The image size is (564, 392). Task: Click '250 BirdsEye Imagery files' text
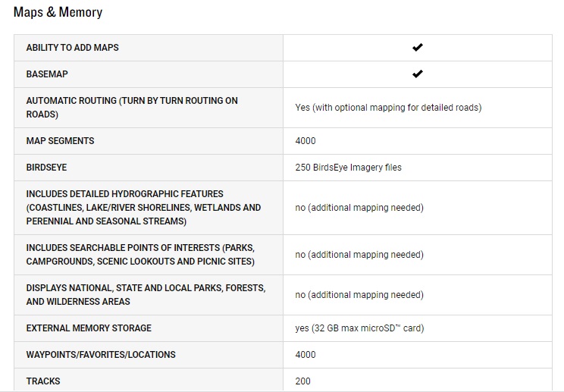click(x=348, y=168)
